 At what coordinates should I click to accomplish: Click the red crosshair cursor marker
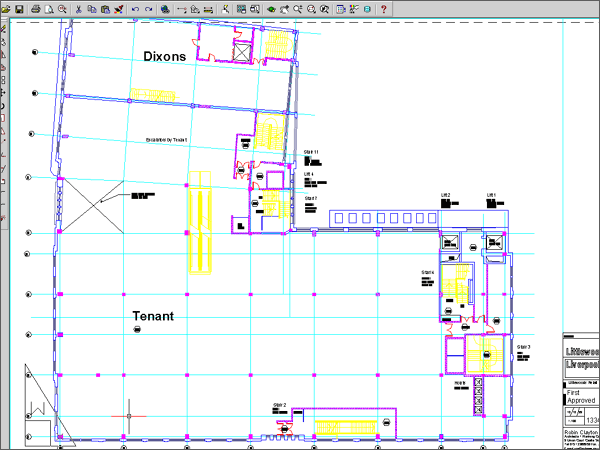(x=129, y=416)
